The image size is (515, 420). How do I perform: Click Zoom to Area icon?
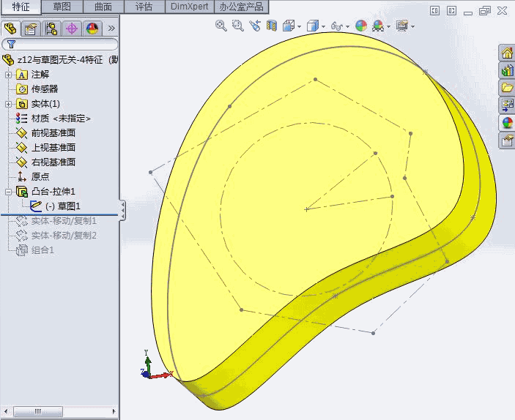[238, 26]
